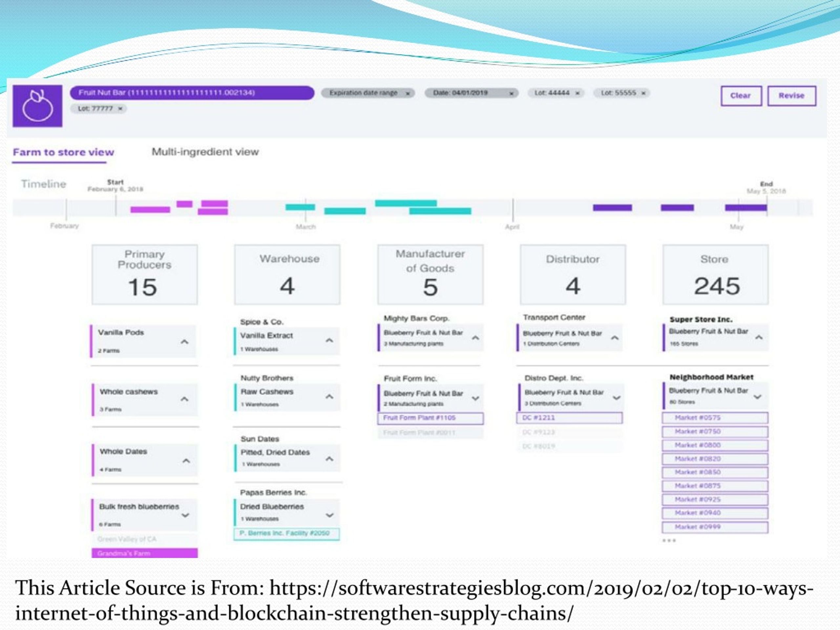The image size is (840, 630).
Task: Remove the Lot 77777 filter chip
Action: 120,109
